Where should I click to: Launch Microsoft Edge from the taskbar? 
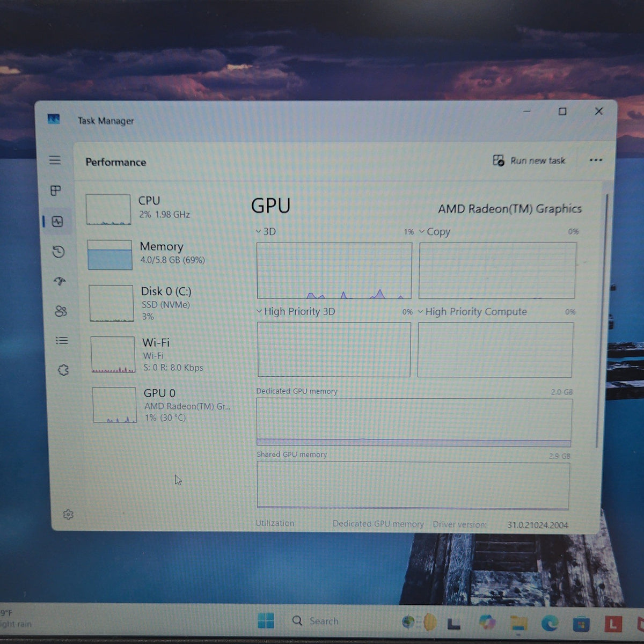point(550,623)
